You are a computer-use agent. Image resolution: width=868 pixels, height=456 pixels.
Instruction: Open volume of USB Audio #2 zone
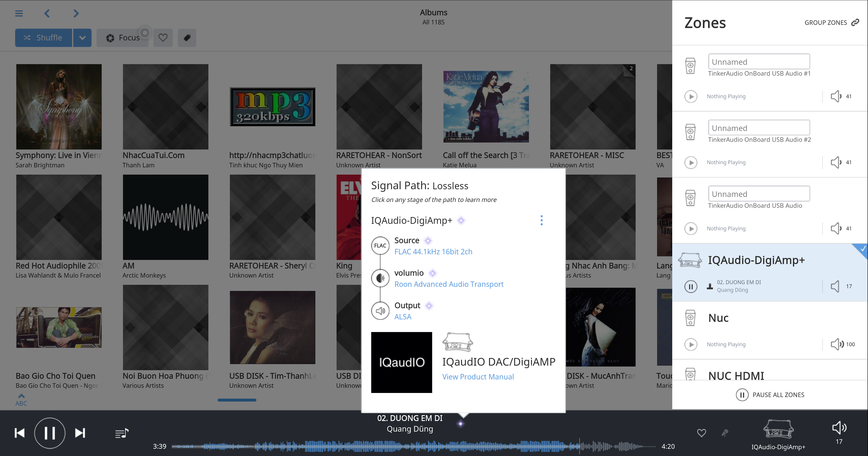(841, 162)
